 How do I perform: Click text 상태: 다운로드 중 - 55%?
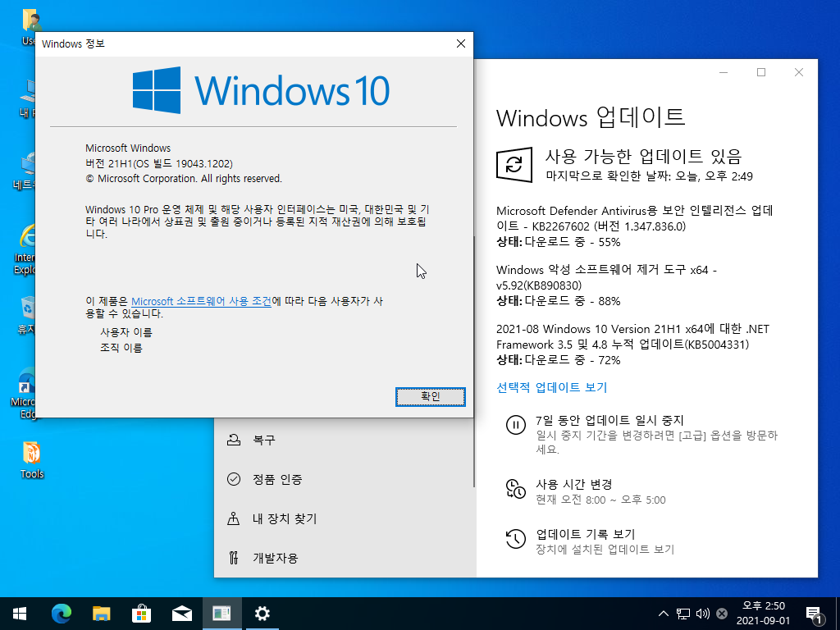coord(558,242)
